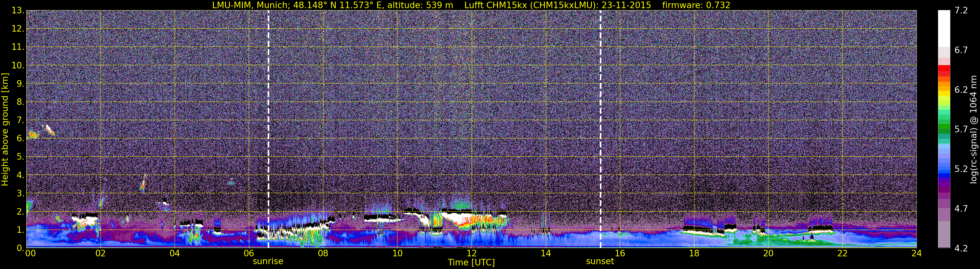This screenshot has width=980, height=269.
Task: Click the time tick label '06'
Action: coord(248,253)
